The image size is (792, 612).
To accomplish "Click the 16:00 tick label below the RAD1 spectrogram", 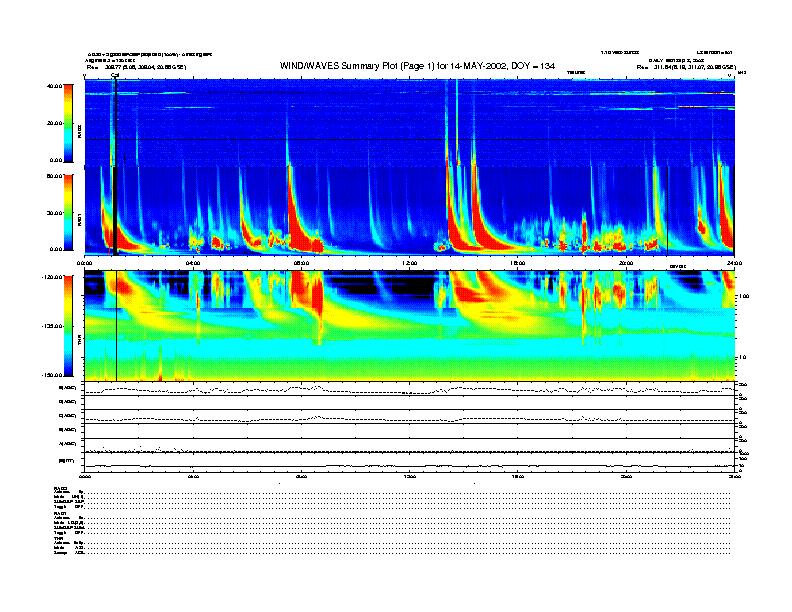I will click(x=518, y=263).
